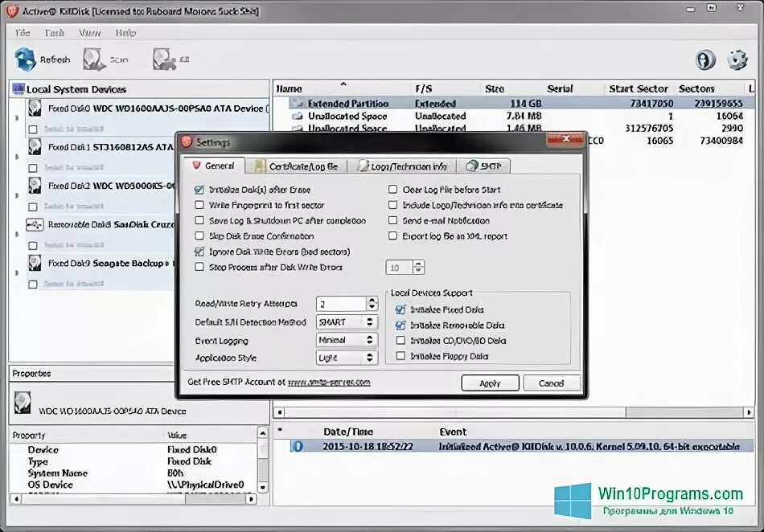Click Properties panel scroll down arrow
The height and width of the screenshot is (532, 764).
(x=263, y=487)
